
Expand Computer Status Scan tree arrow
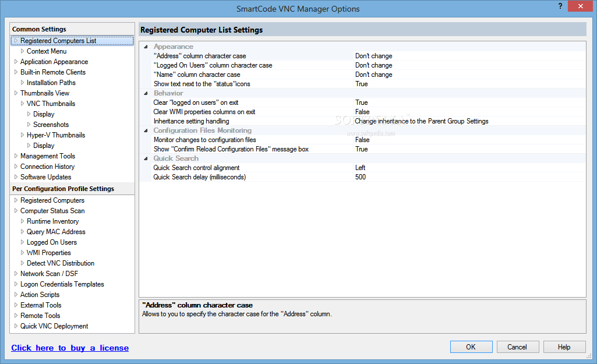[16, 211]
